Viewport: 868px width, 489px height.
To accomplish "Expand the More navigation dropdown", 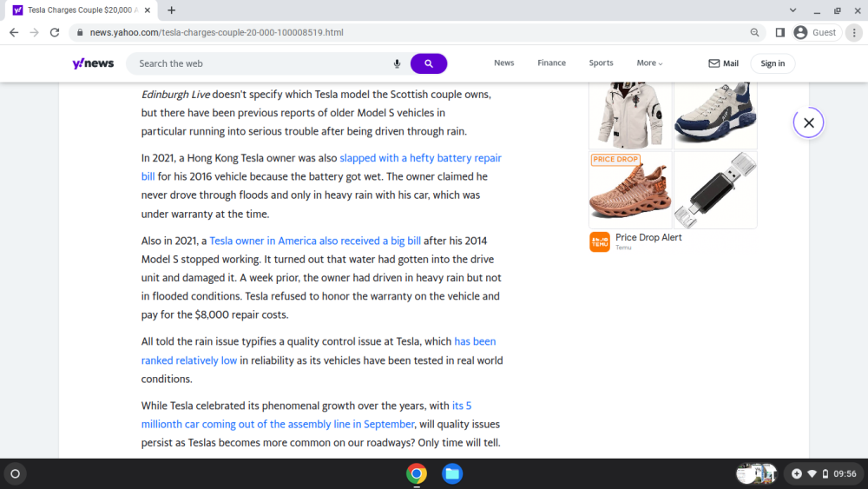I will (649, 63).
